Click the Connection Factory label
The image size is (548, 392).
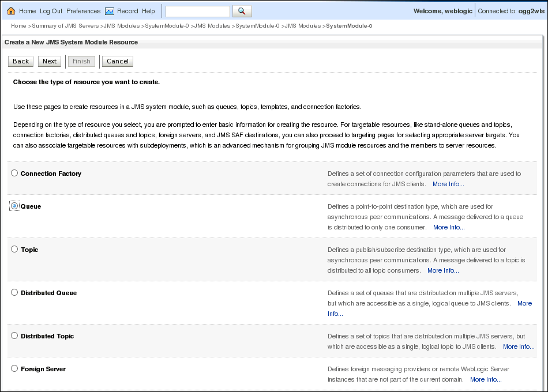51,174
